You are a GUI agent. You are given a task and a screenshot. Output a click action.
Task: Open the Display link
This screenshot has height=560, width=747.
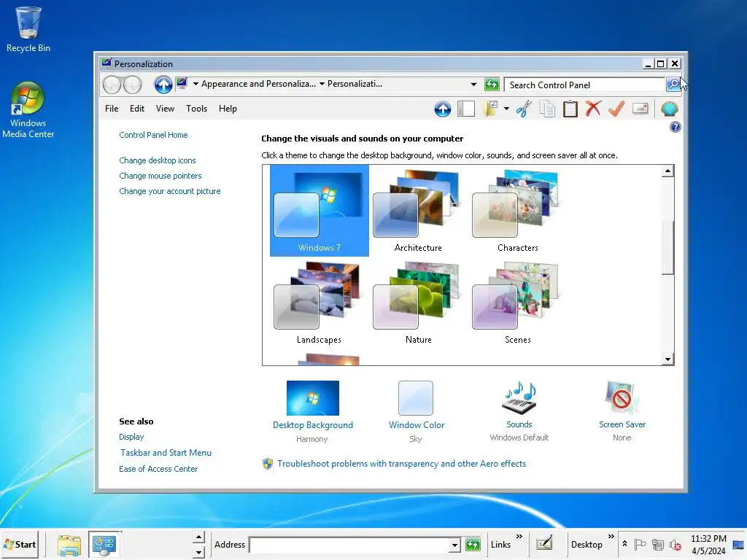tap(131, 437)
